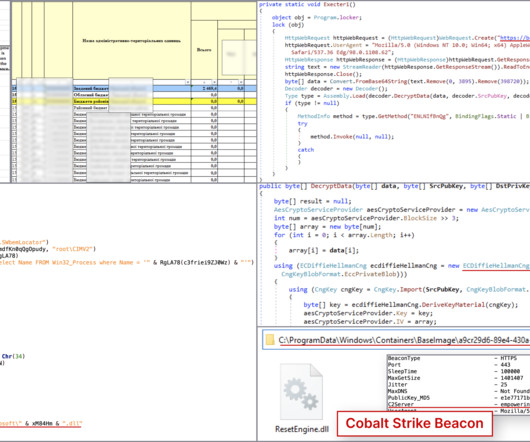The image size is (530, 442).
Task: Select the ResetEngine.dll filename label
Action: (302, 429)
